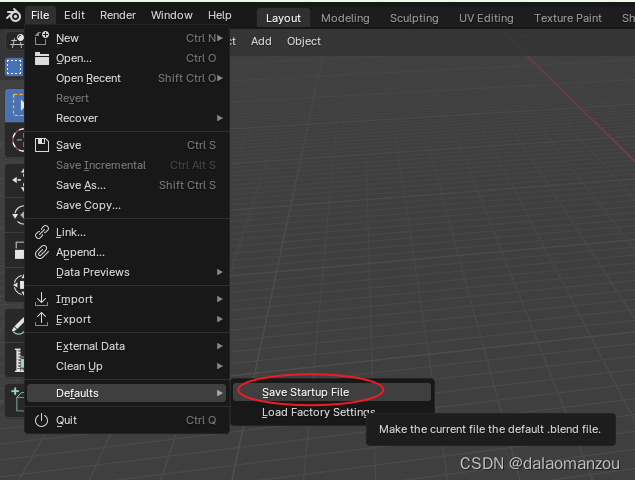Select the Transform tool in toolbar
635x480 pixels.
(x=17, y=285)
